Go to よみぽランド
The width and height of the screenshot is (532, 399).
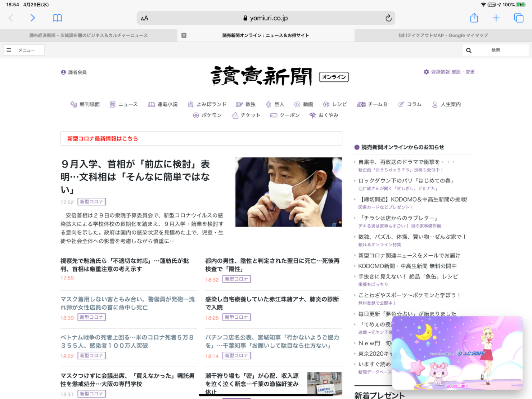pyautogui.click(x=207, y=104)
